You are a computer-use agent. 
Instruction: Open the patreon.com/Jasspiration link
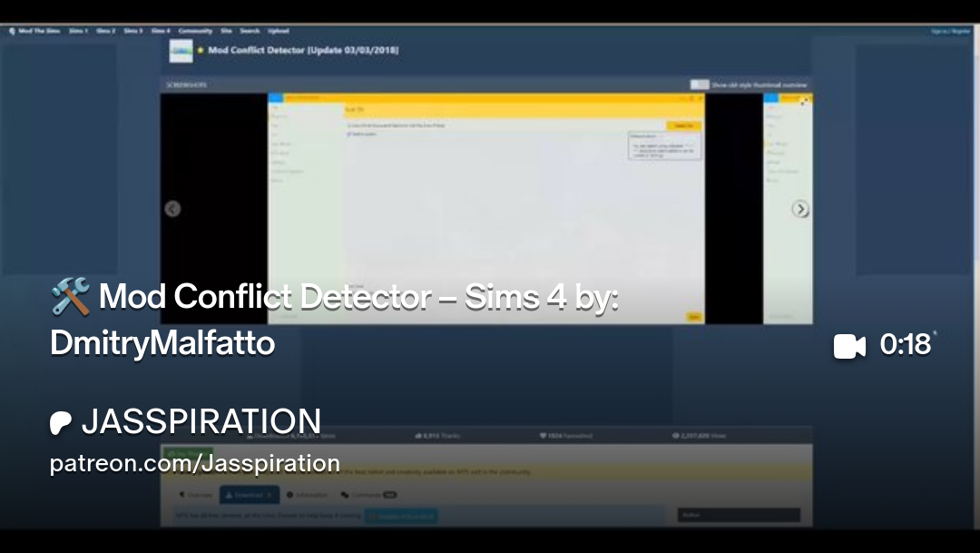(195, 463)
